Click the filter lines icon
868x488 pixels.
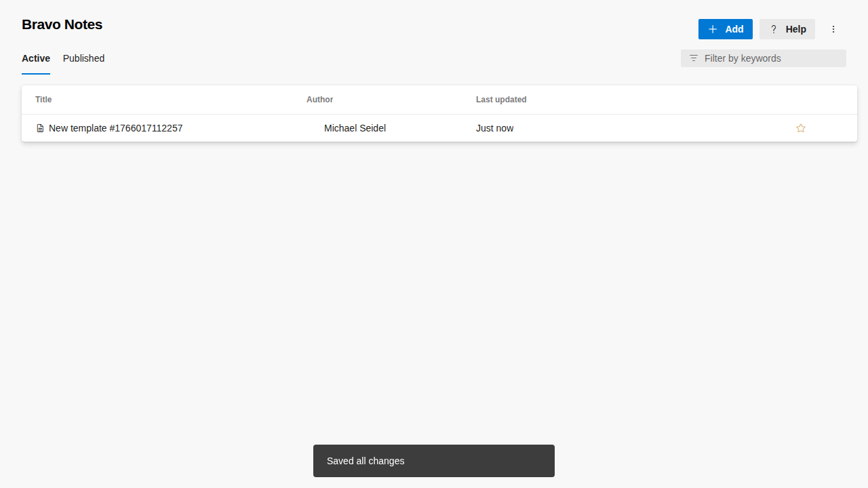click(694, 58)
